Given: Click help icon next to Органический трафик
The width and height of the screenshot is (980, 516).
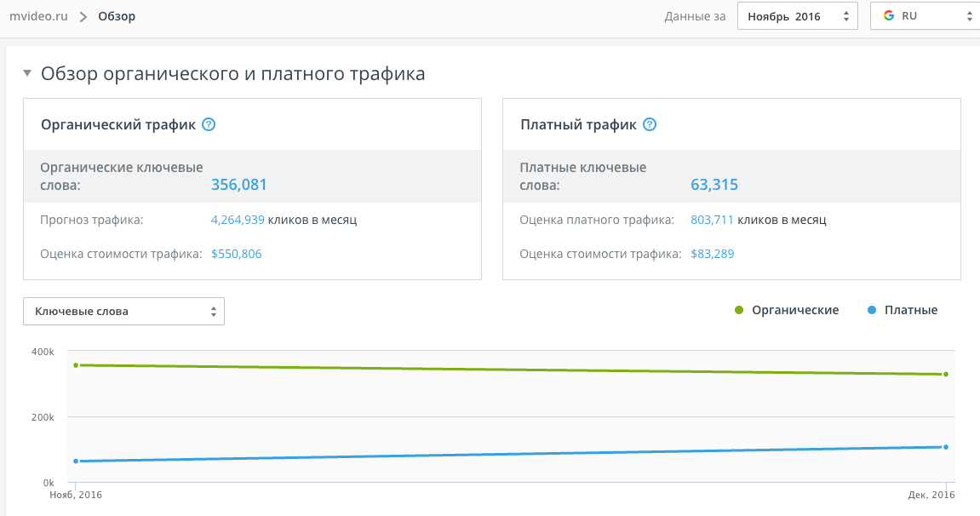Looking at the screenshot, I should (x=209, y=125).
